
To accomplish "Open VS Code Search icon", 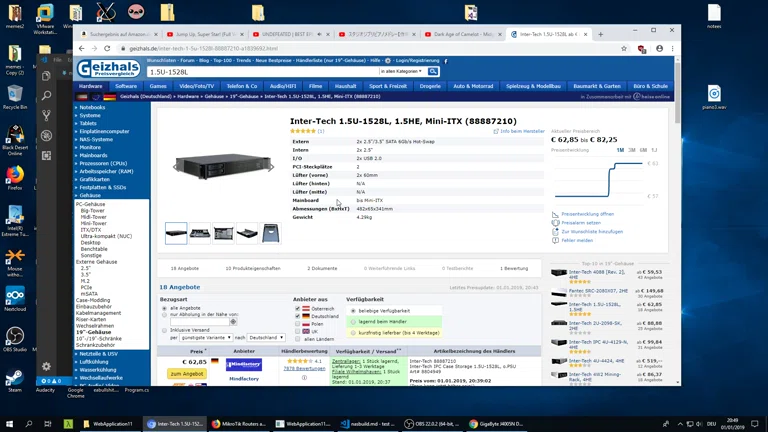I will [x=47, y=96].
